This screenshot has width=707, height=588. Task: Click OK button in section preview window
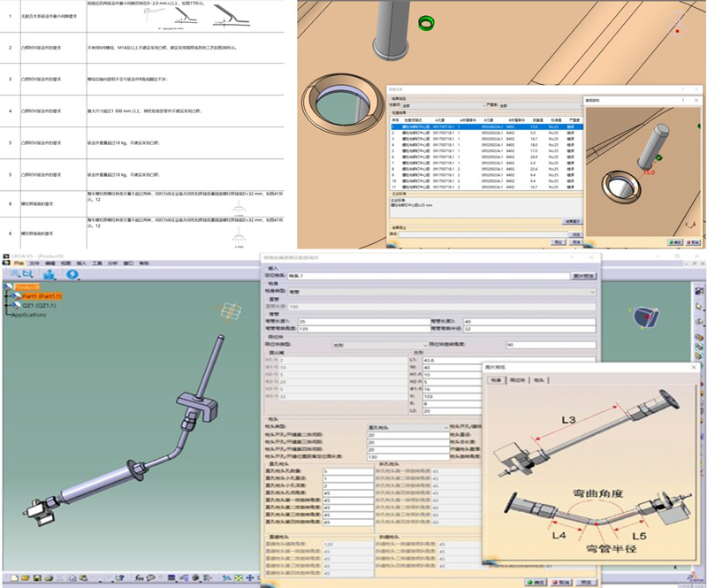click(x=675, y=242)
